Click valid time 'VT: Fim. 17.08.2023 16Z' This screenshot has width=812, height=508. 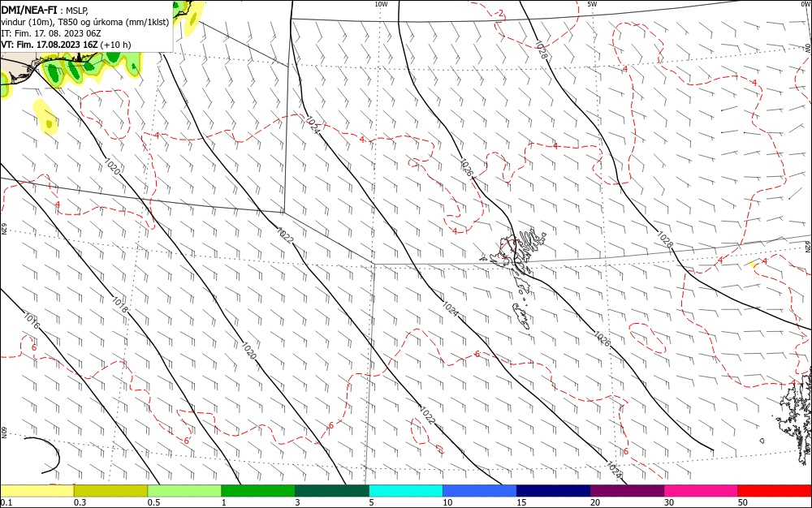pos(50,45)
